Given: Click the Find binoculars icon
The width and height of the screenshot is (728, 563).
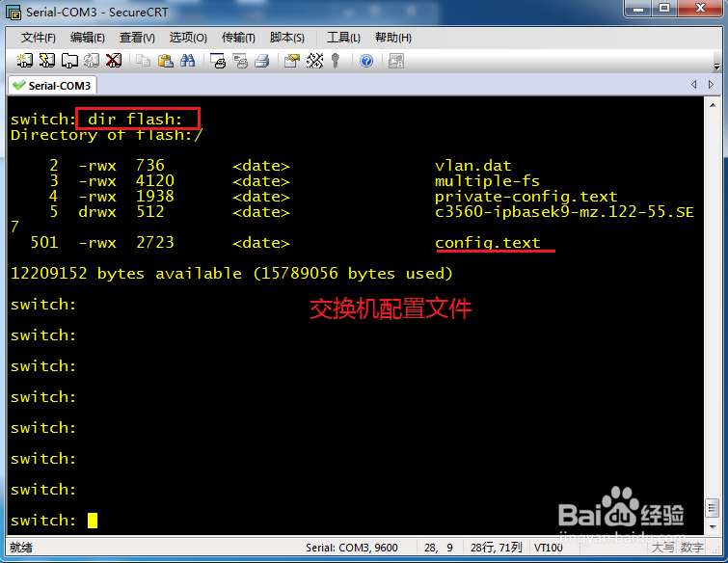Looking at the screenshot, I should 188,61.
